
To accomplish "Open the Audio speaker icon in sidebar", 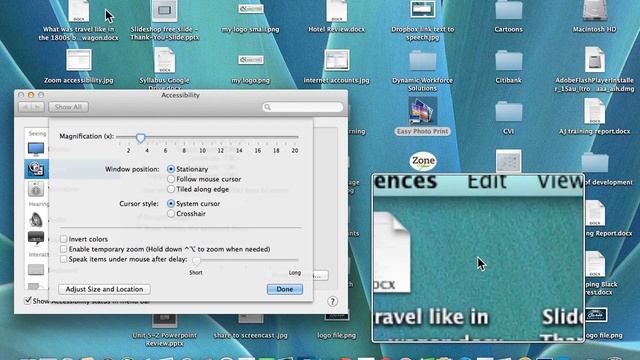I will tap(36, 220).
